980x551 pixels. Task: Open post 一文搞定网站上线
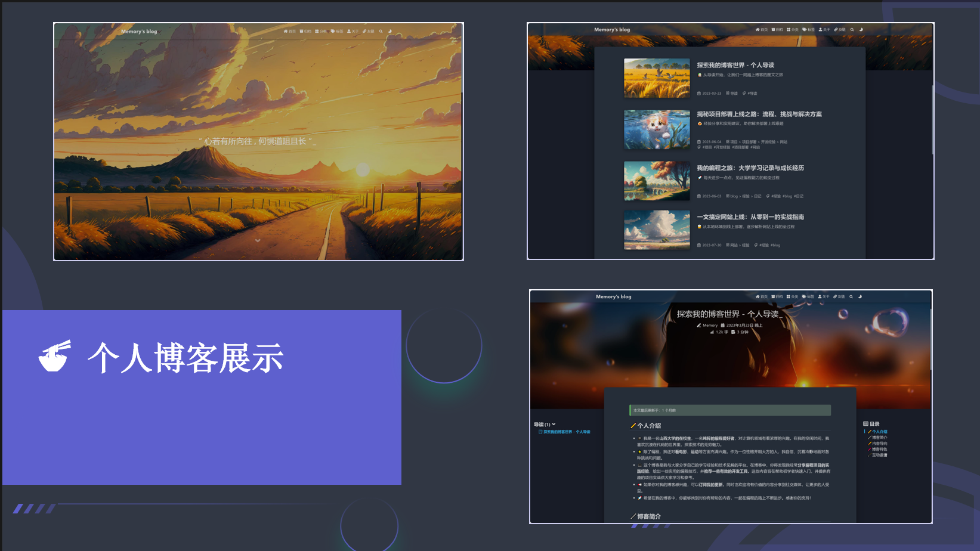point(750,217)
